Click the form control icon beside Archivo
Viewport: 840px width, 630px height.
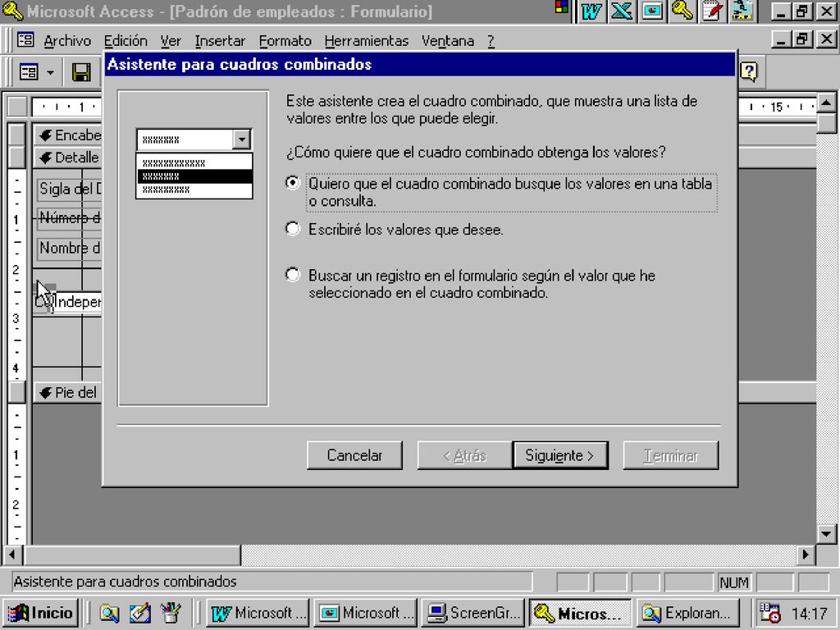(x=25, y=40)
